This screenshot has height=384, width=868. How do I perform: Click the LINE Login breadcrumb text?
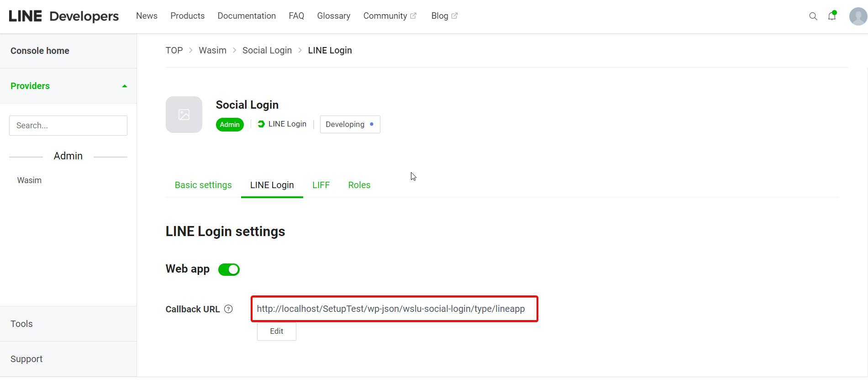(330, 50)
